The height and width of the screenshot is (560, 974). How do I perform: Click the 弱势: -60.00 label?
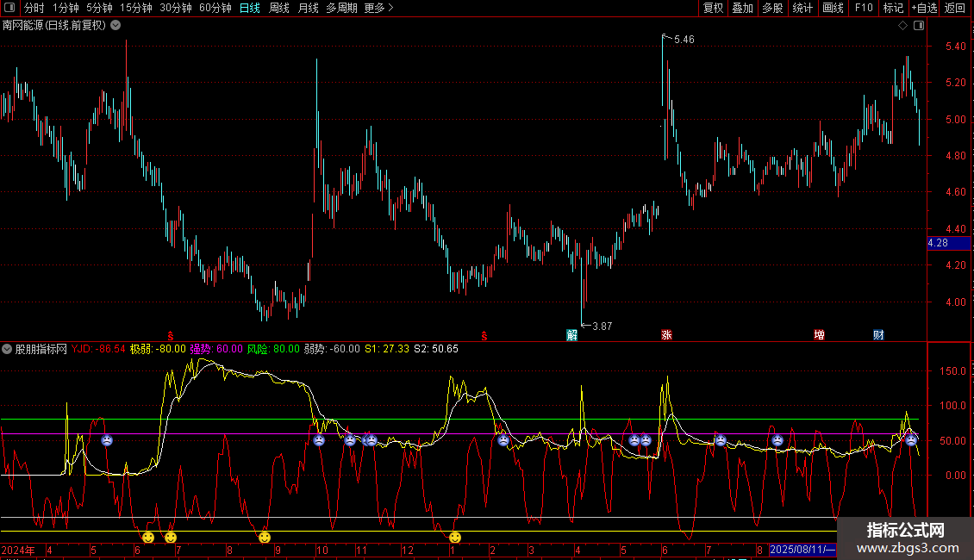click(332, 349)
